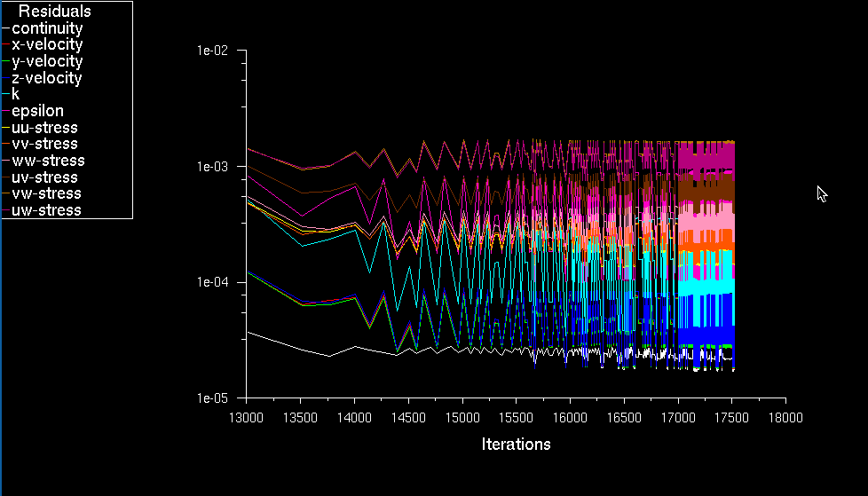The width and height of the screenshot is (868, 496).
Task: Click the 15000 x-axis tick label
Action: 462,418
